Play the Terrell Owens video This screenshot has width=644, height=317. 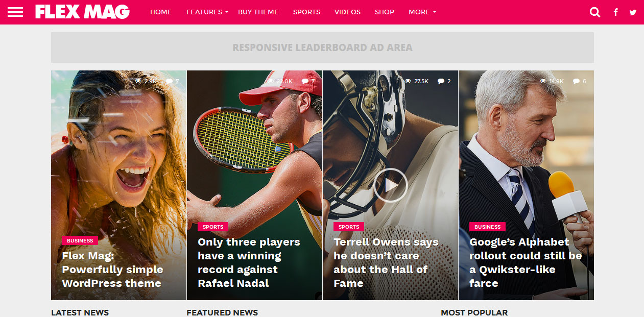[390, 185]
